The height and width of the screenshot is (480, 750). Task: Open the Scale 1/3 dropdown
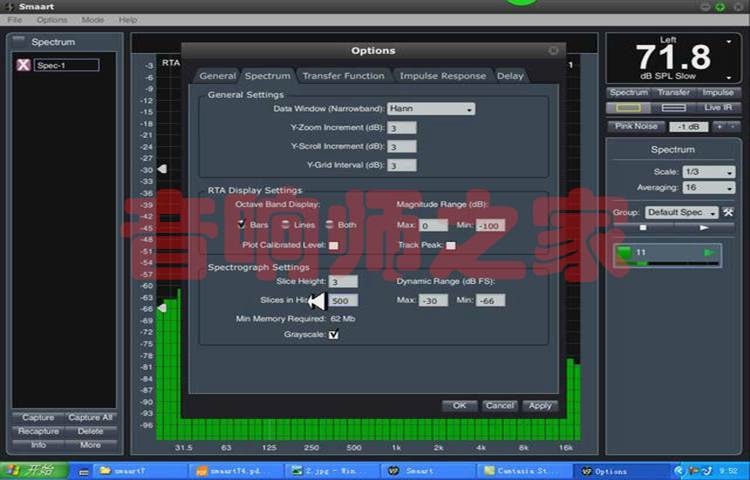pos(708,172)
